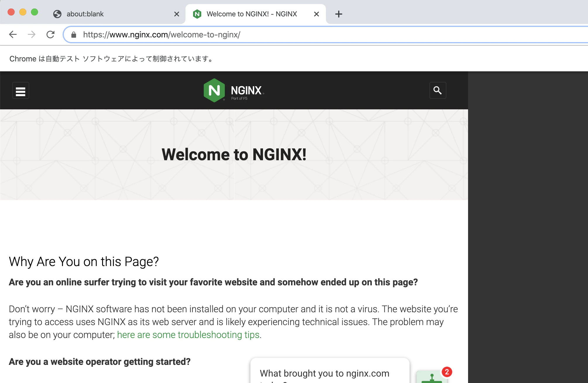Click the 'What brought you to nginx.com' chat popup
Image resolution: width=588 pixels, height=383 pixels.
[330, 371]
